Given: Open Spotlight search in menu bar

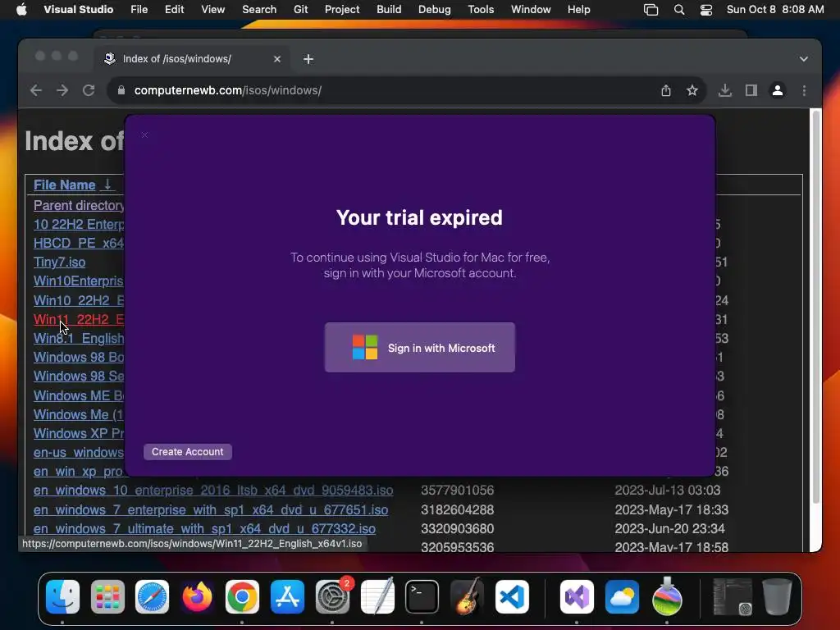Looking at the screenshot, I should [678, 10].
